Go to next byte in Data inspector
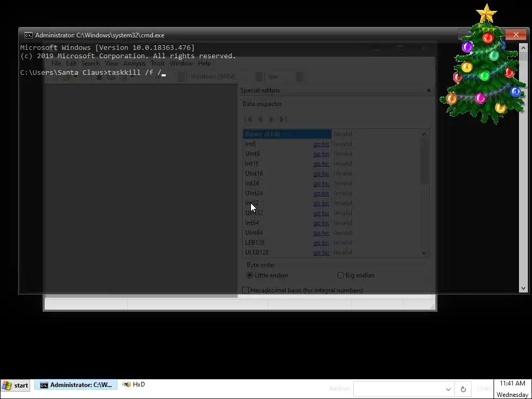The width and height of the screenshot is (532, 399). pos(271,119)
